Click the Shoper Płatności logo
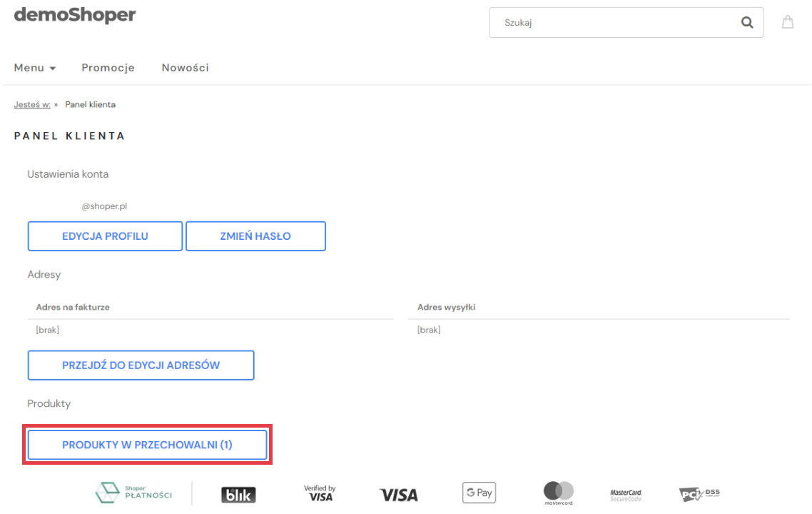The image size is (812, 514). [134, 493]
